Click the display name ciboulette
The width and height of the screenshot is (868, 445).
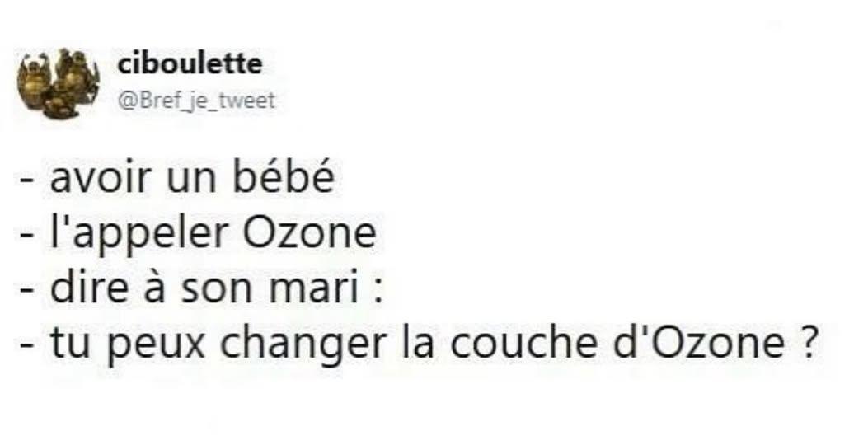(x=190, y=64)
